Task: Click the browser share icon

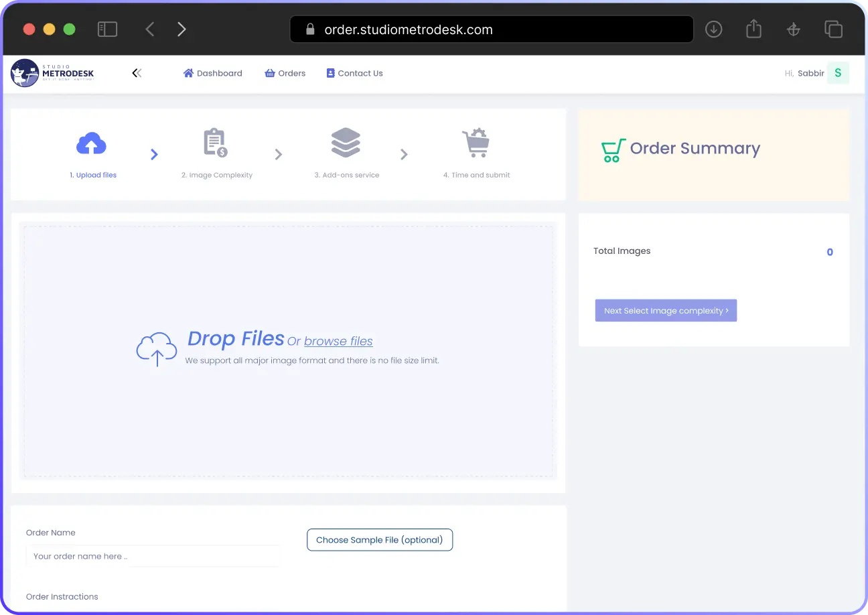Action: [753, 29]
